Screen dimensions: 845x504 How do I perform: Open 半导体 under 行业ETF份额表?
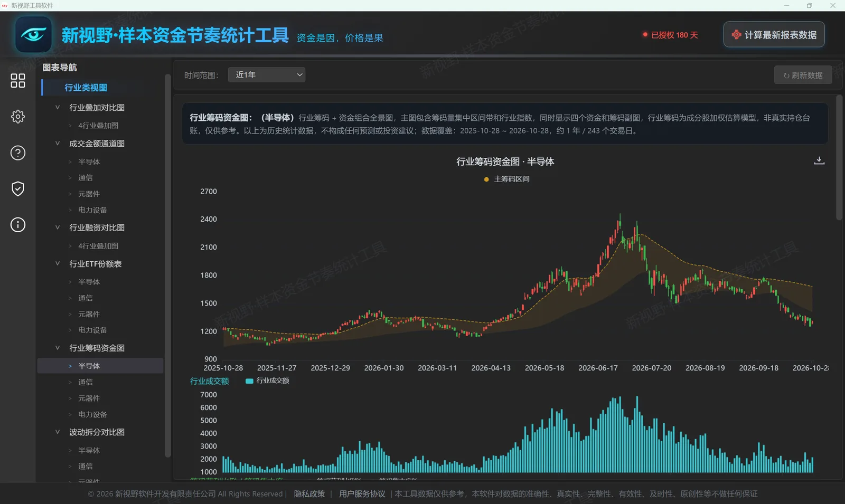pos(89,282)
